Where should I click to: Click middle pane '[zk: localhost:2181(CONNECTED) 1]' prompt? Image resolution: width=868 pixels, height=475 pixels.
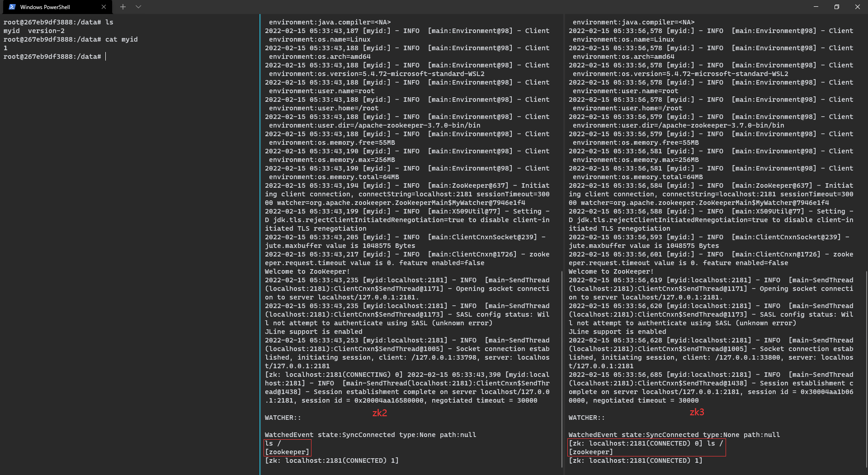tap(332, 461)
